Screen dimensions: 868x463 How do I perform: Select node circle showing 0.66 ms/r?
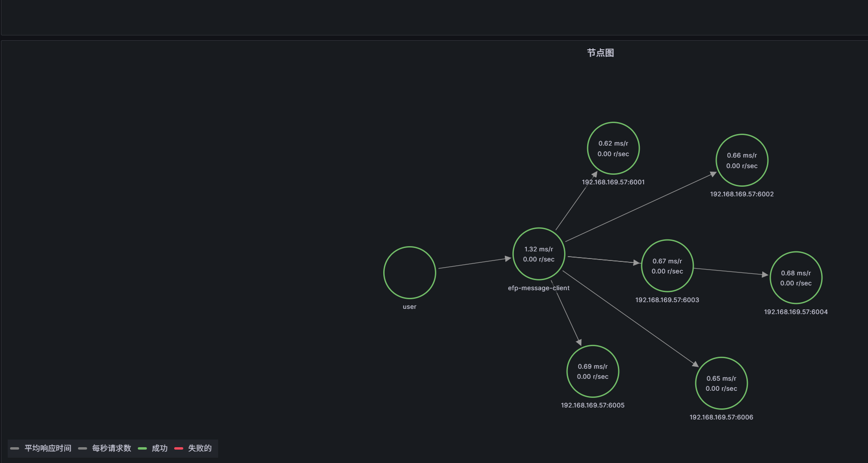(742, 160)
